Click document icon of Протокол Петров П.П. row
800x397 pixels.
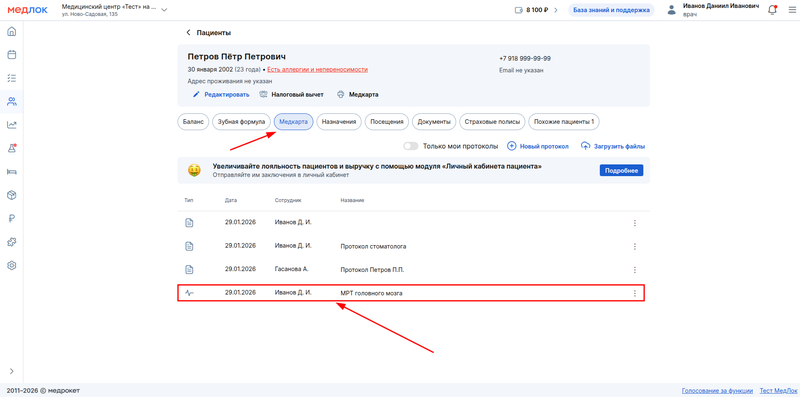(x=189, y=269)
